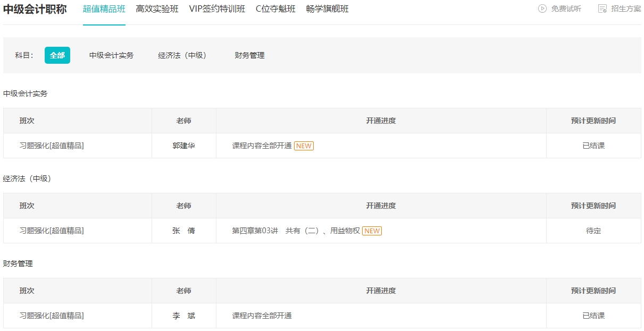Open the C位夺魁班 tab

(x=275, y=9)
